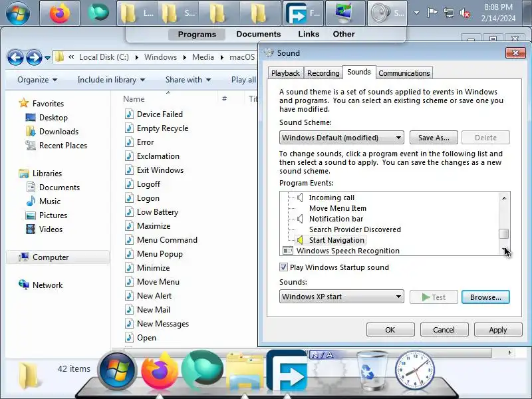
Task: Open Include in library dropdown
Action: coord(111,80)
